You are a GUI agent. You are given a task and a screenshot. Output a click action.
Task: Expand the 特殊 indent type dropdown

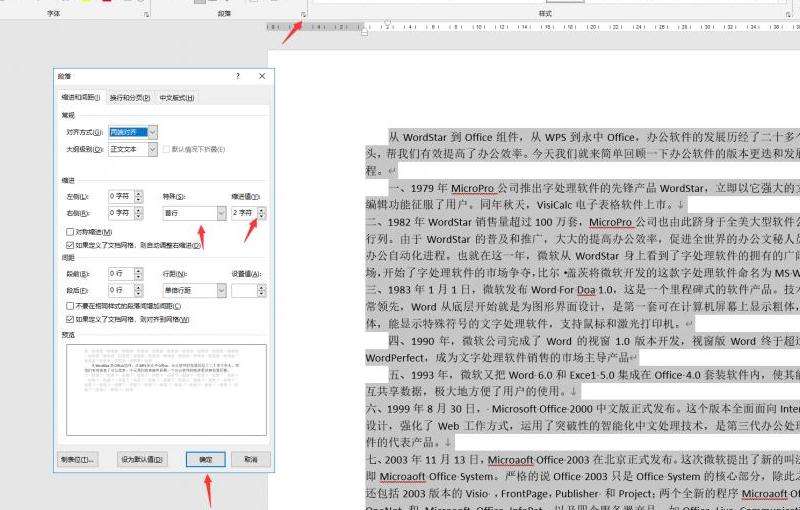coord(220,213)
